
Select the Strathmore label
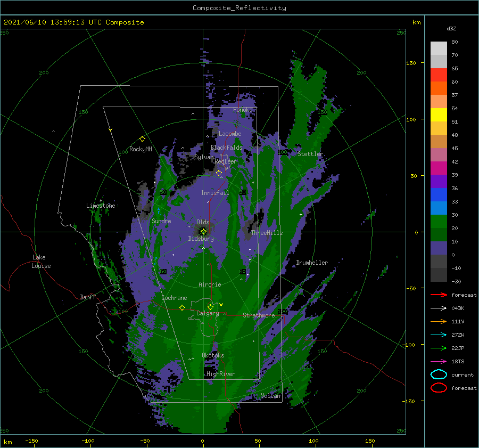pyautogui.click(x=259, y=315)
